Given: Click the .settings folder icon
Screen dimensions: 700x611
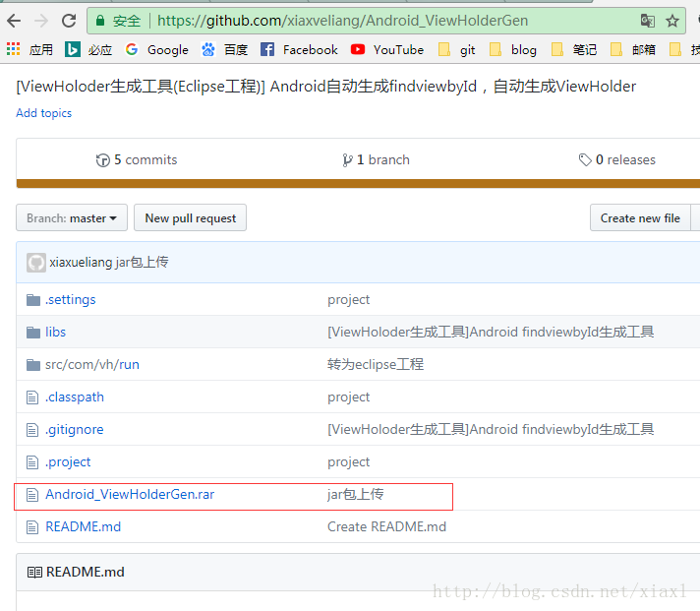Looking at the screenshot, I should point(33,300).
